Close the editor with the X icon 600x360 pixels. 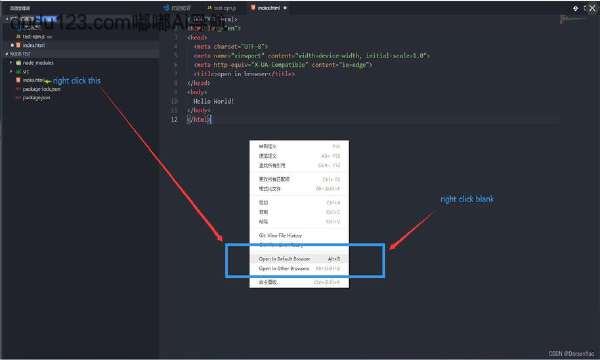[x=593, y=8]
